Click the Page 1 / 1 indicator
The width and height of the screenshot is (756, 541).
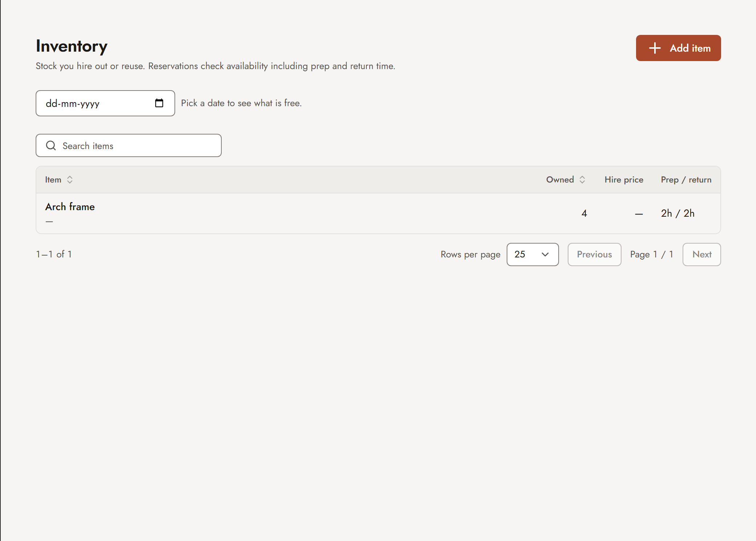pyautogui.click(x=652, y=255)
